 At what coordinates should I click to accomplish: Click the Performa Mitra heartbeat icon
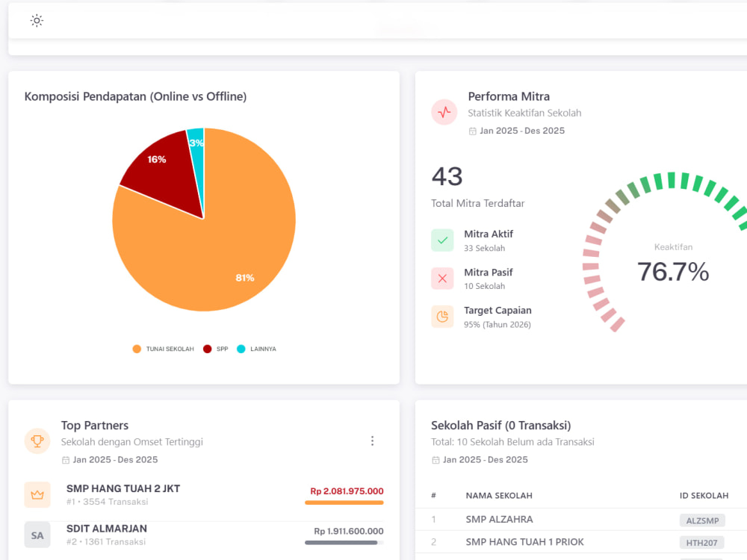pos(444,113)
